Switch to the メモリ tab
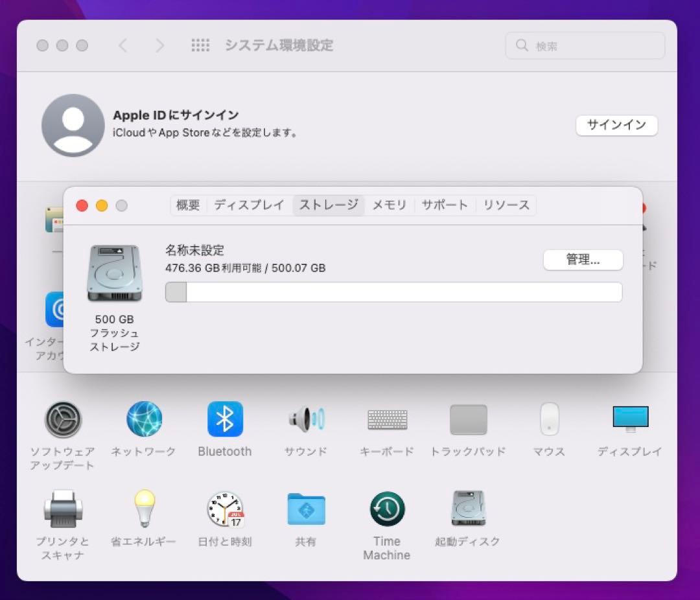Screen dimensions: 700x600 point(389,205)
